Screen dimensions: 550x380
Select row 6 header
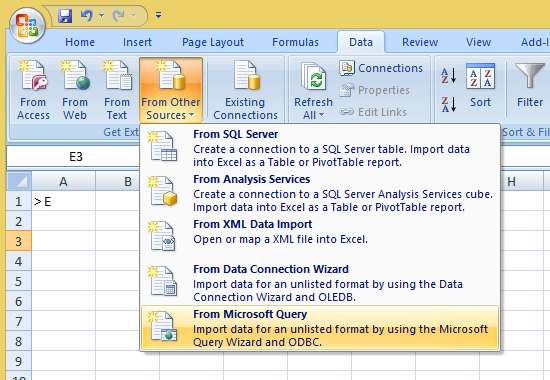pos(19,301)
